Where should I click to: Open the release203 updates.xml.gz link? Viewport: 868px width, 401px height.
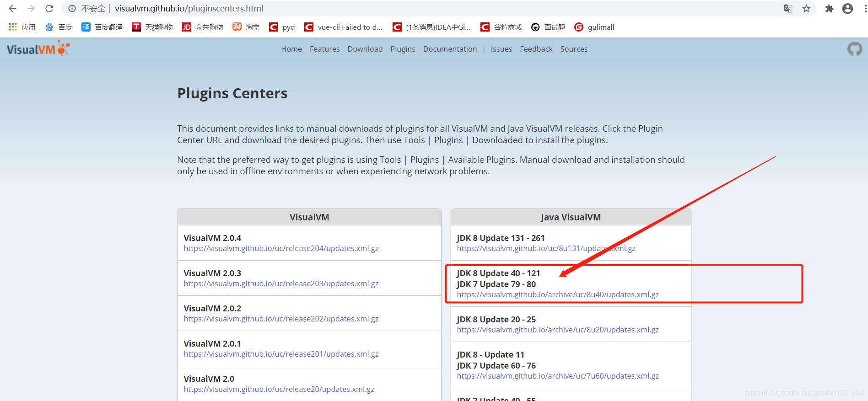tap(281, 283)
